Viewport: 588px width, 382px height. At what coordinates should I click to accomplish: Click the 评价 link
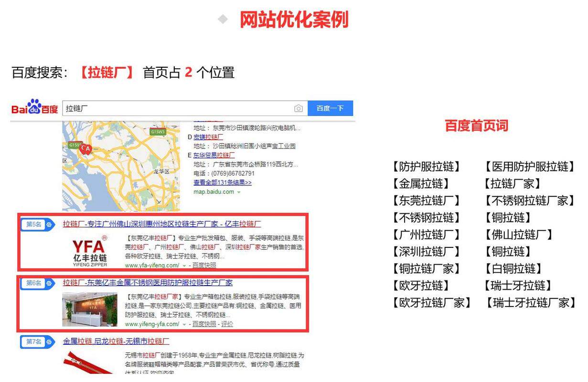coord(227,324)
